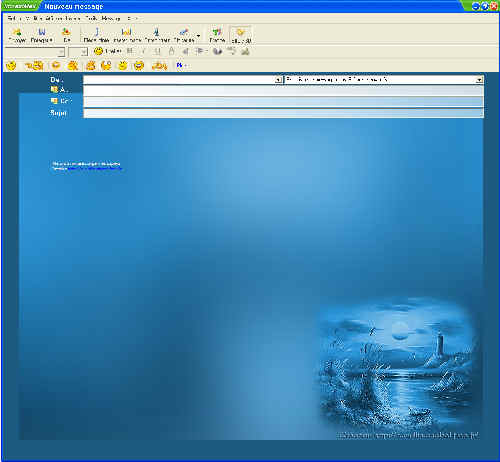The width and height of the screenshot is (500, 462).
Task: Toggle bold text formatting
Action: [130, 51]
